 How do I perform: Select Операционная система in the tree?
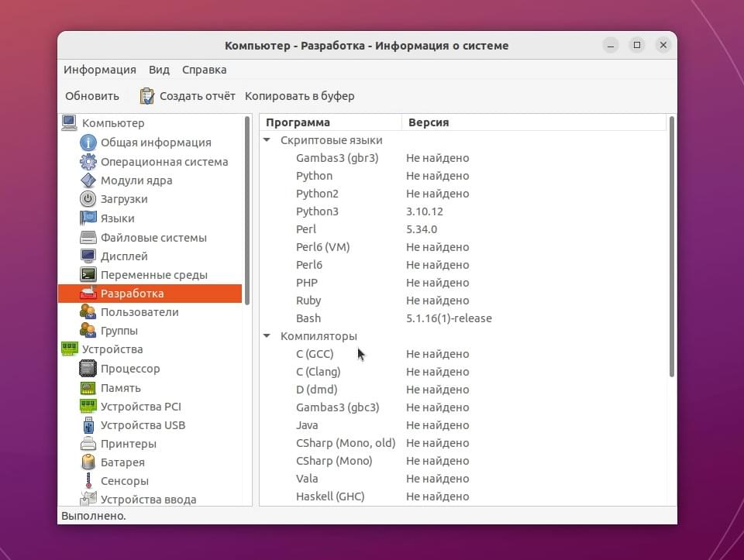coord(164,162)
